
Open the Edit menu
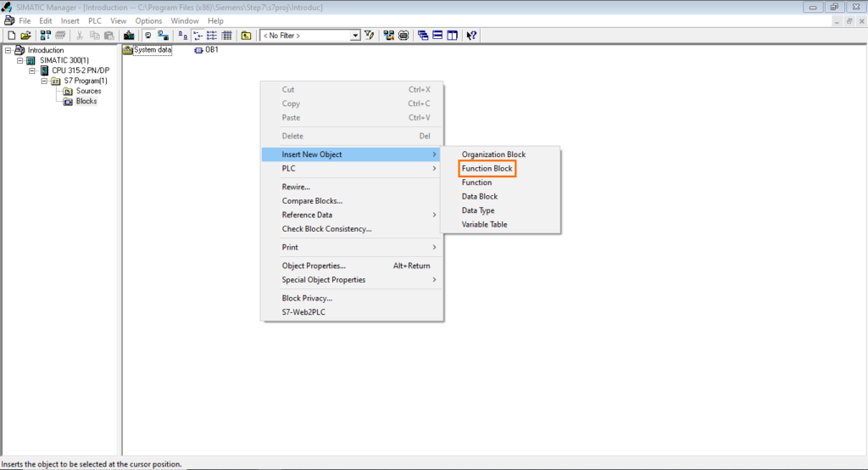pyautogui.click(x=46, y=21)
